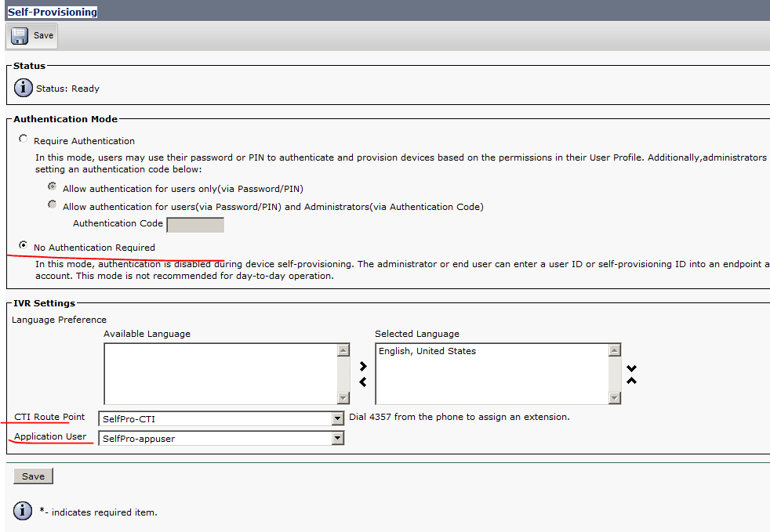
Task: Click the Self-Provisioning page title
Action: coord(53,12)
